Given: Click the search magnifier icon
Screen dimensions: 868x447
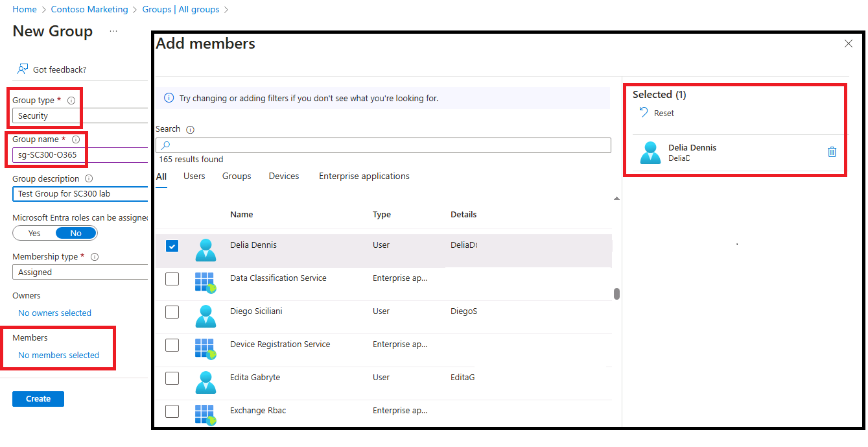Looking at the screenshot, I should 167,145.
